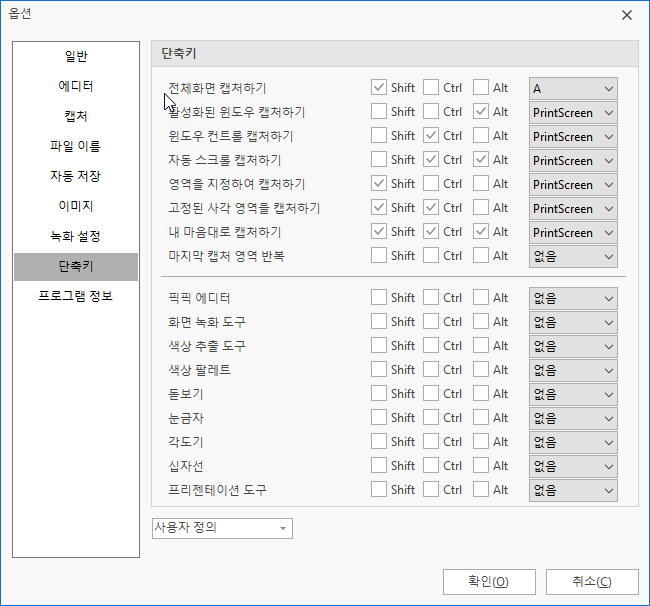This screenshot has height=606, width=650.
Task: Check Shift for 픽픽 에디터
Action: 379,298
